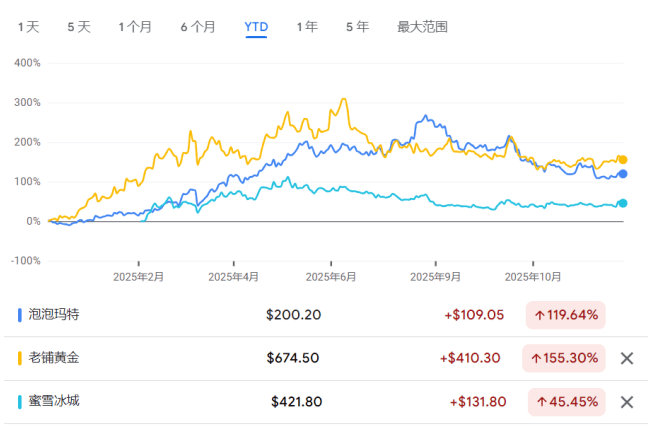
Task: Click the 119.64% percentage change badge
Action: 566,315
